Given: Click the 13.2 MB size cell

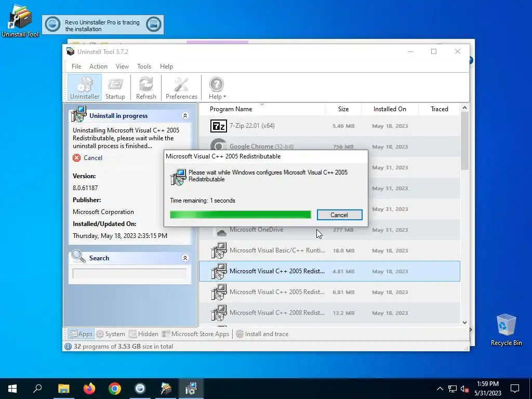Looking at the screenshot, I should [343, 313].
